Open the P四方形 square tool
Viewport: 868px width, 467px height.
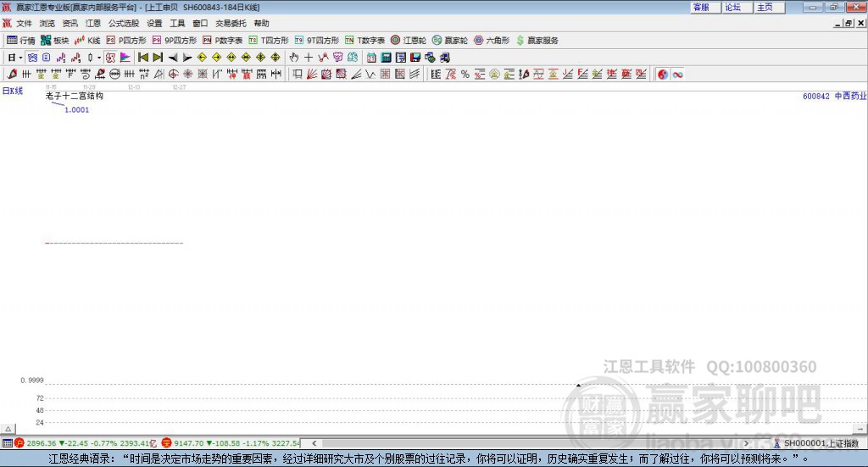click(126, 41)
